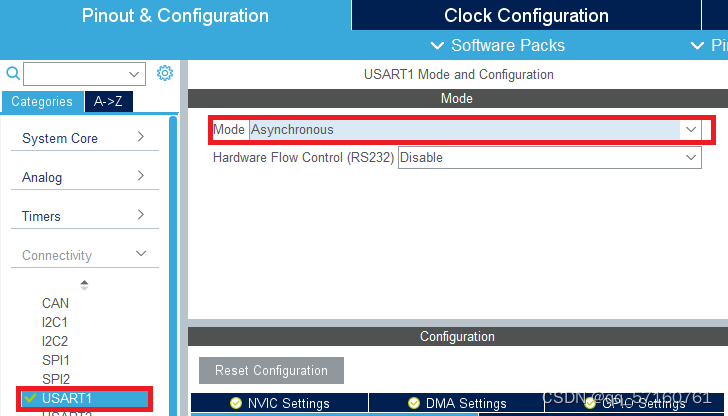
Task: Open the peripheral search combo box
Action: click(x=84, y=74)
